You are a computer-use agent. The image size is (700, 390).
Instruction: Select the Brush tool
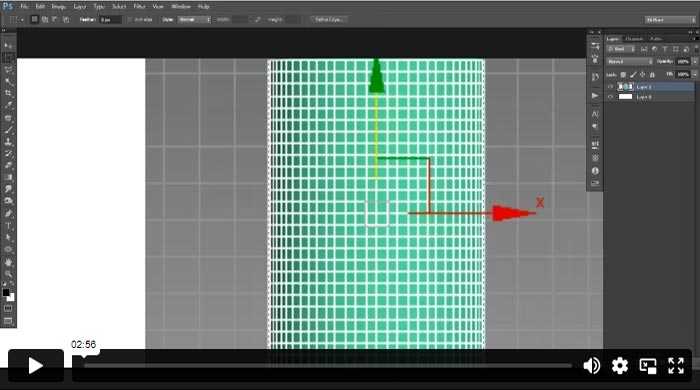pyautogui.click(x=8, y=130)
